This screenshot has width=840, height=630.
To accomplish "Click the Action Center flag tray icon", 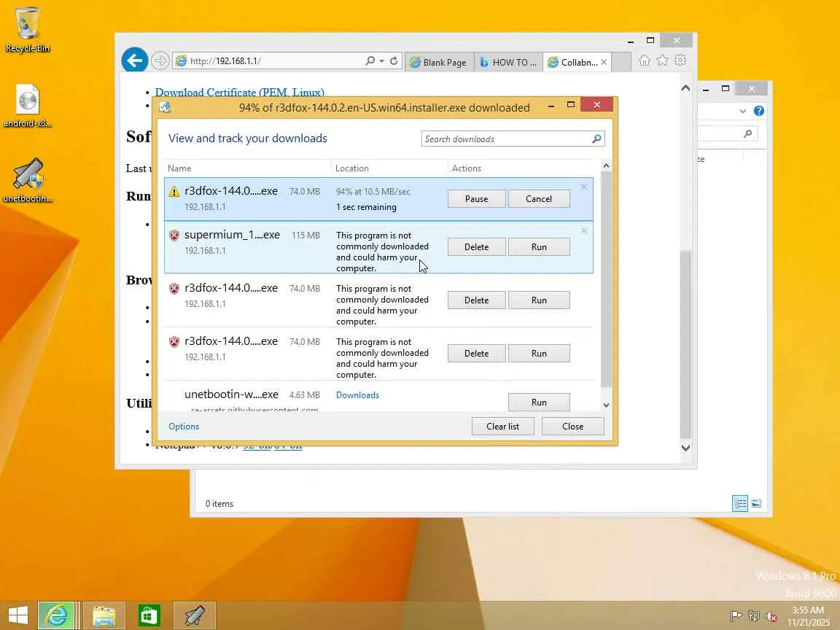I will (736, 616).
